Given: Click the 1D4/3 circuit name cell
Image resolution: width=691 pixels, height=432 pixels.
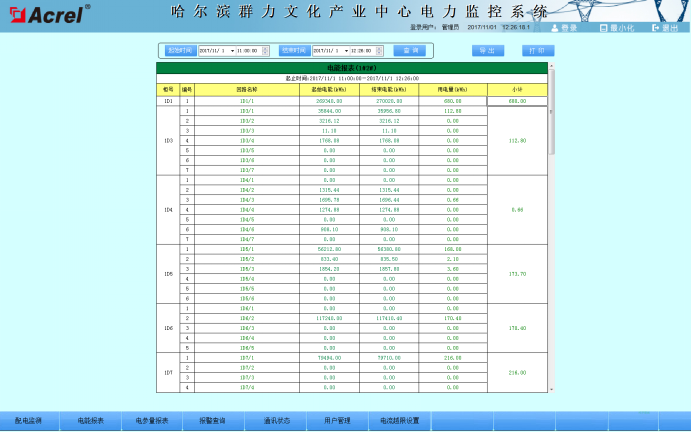Looking at the screenshot, I should tap(247, 200).
